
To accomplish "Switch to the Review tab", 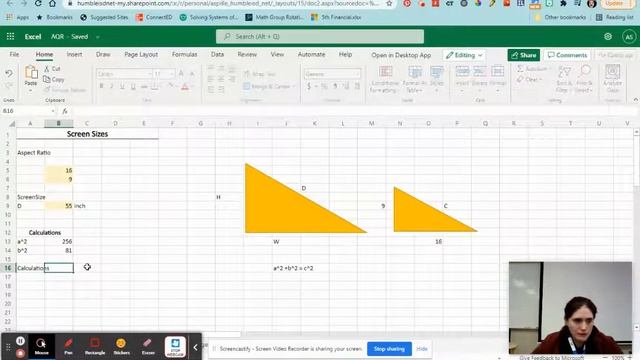I will pyautogui.click(x=247, y=54).
